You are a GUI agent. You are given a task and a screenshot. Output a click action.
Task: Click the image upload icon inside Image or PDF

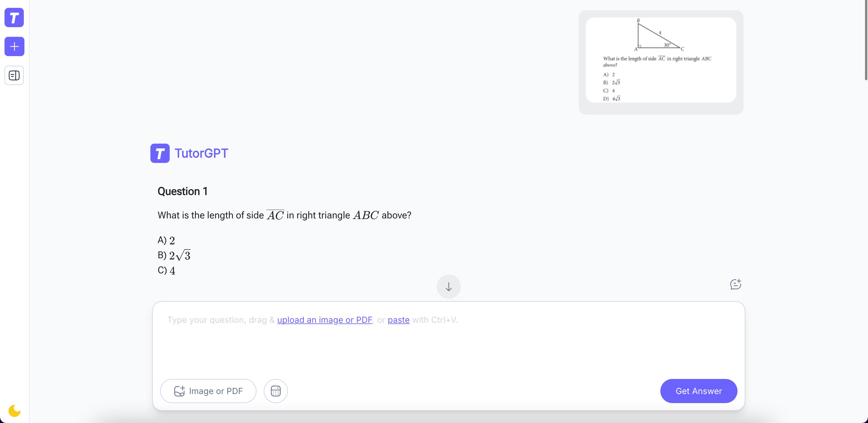(x=180, y=391)
